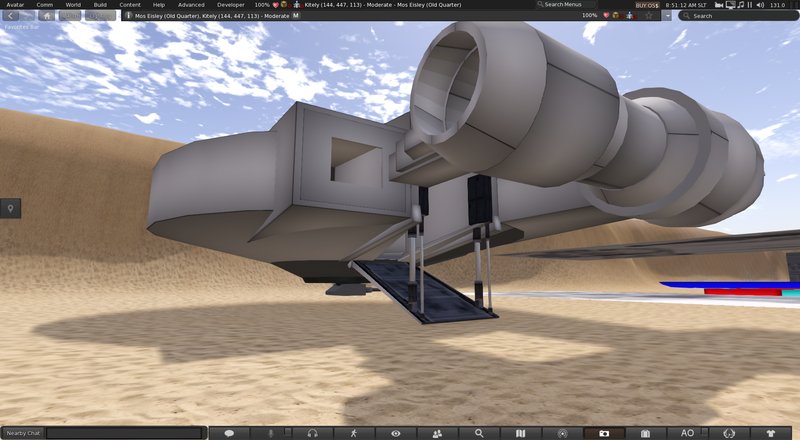Open the Content menu
Image resolution: width=800 pixels, height=440 pixels.
coord(130,5)
